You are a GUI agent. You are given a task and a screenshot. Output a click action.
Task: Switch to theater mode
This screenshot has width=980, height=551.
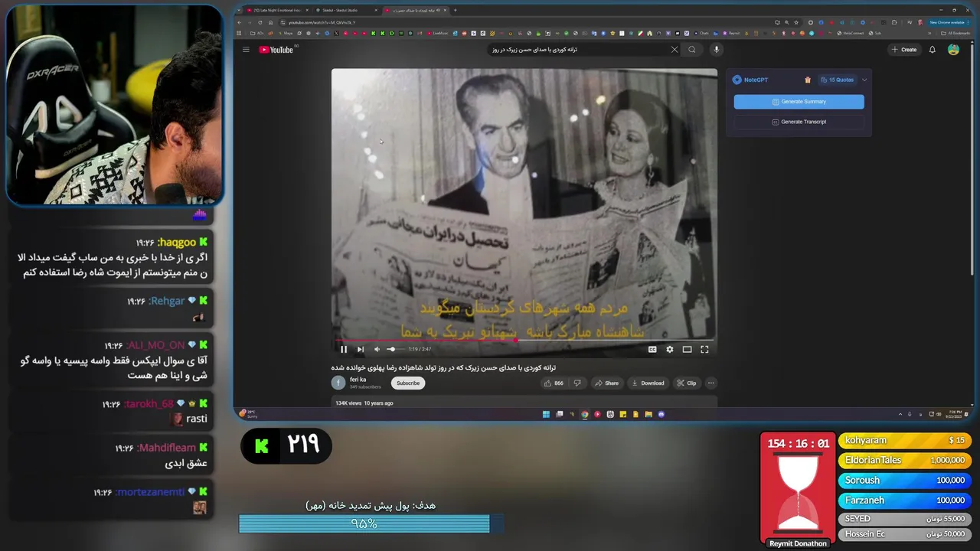click(x=687, y=349)
